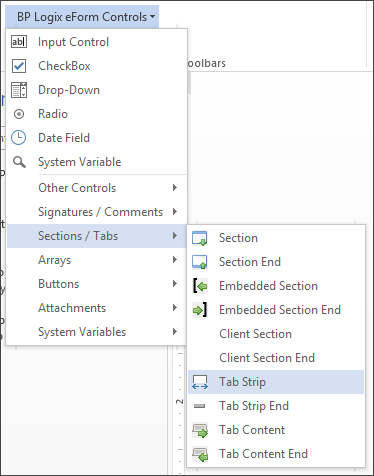Click the Section End icon
The height and width of the screenshot is (476, 374).
pos(200,262)
